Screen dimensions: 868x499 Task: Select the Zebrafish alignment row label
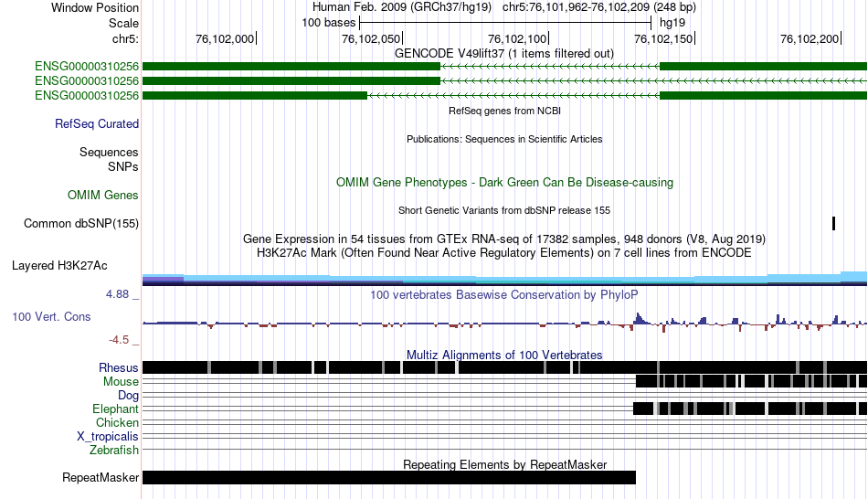(114, 450)
